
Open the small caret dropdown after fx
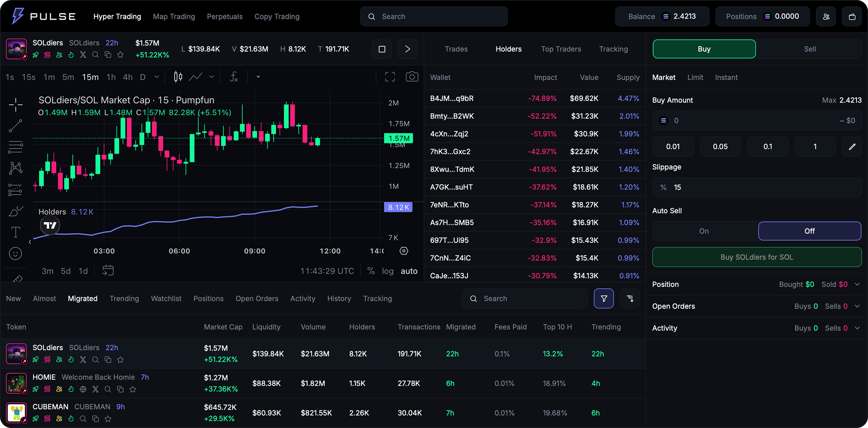click(x=258, y=77)
